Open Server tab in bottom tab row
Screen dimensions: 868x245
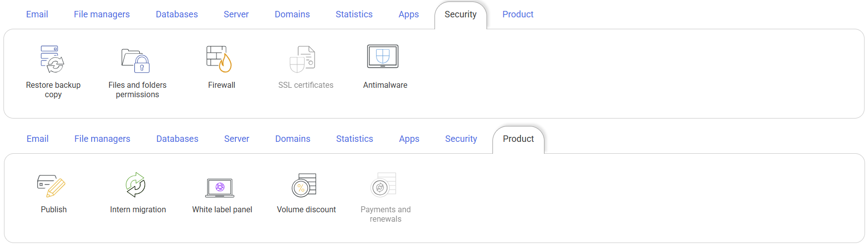coord(237,139)
